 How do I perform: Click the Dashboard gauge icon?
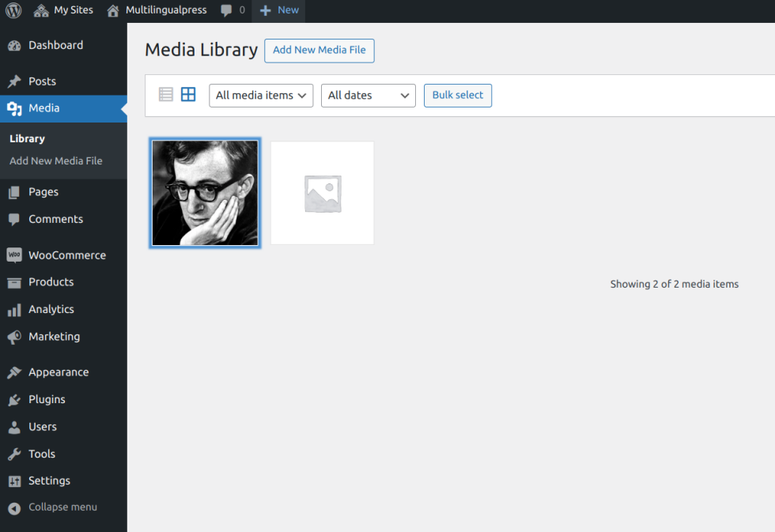[x=14, y=45]
